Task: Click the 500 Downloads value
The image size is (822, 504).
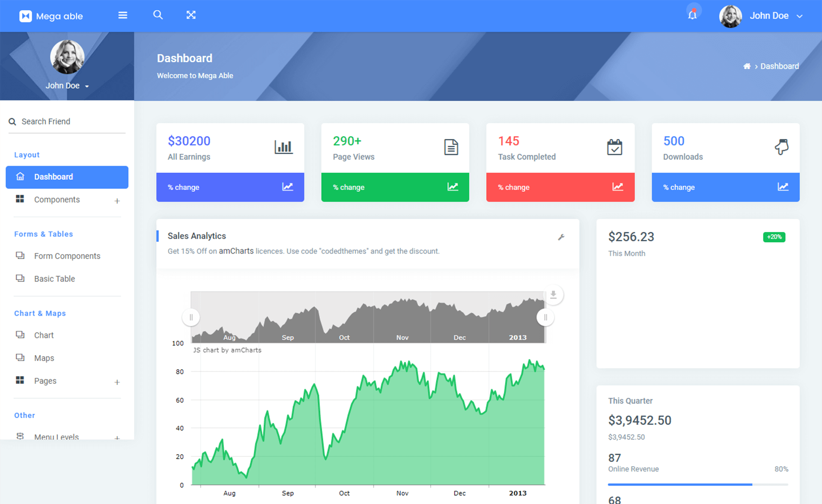Action: [674, 141]
